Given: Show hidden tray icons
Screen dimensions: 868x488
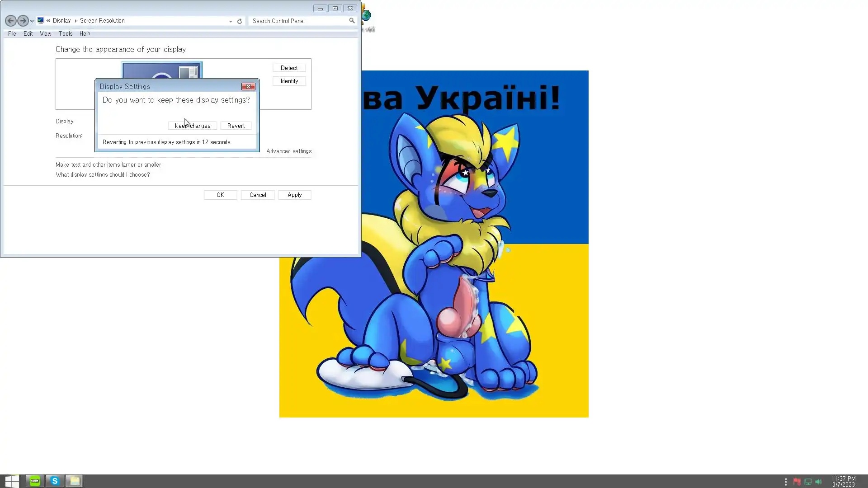Looking at the screenshot, I should pyautogui.click(x=786, y=482).
